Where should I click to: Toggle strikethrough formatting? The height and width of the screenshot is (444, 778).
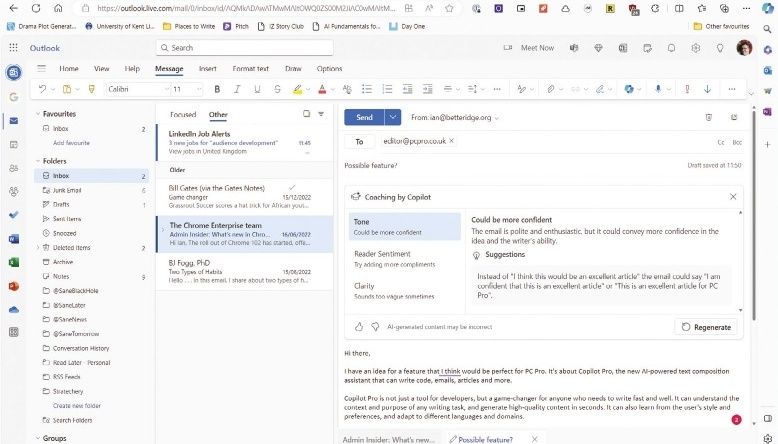pos(277,89)
